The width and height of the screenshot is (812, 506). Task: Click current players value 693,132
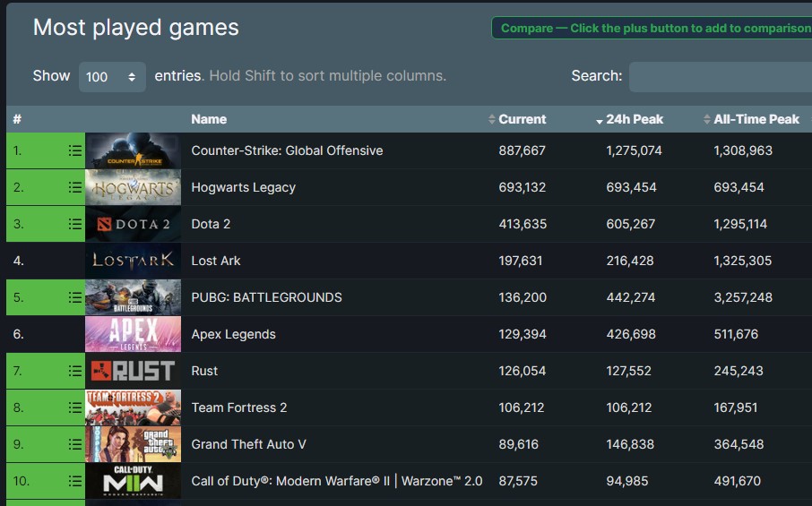click(x=522, y=187)
